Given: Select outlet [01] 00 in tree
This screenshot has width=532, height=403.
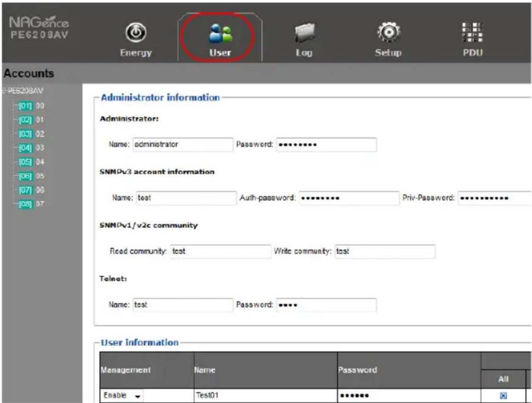Looking at the screenshot, I should click(31, 106).
